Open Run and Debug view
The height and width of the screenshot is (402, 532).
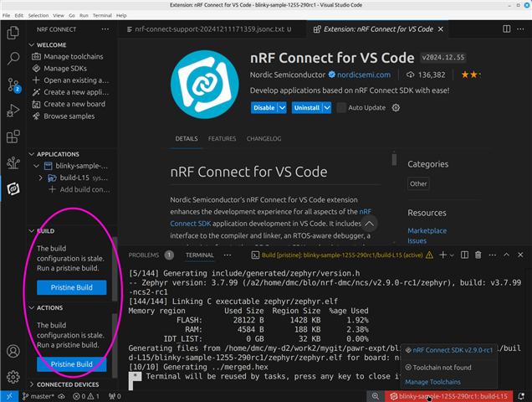pyautogui.click(x=13, y=111)
